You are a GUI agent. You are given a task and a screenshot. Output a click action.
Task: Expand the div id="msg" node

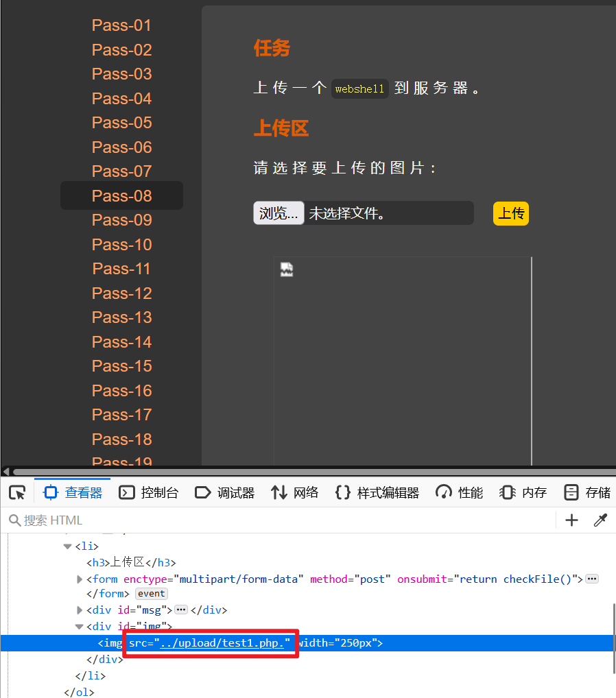(80, 610)
